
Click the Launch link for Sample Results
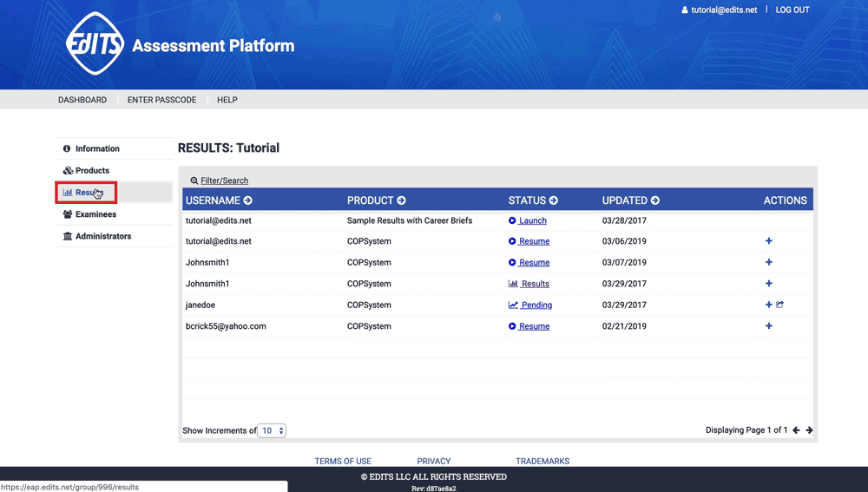(x=532, y=220)
